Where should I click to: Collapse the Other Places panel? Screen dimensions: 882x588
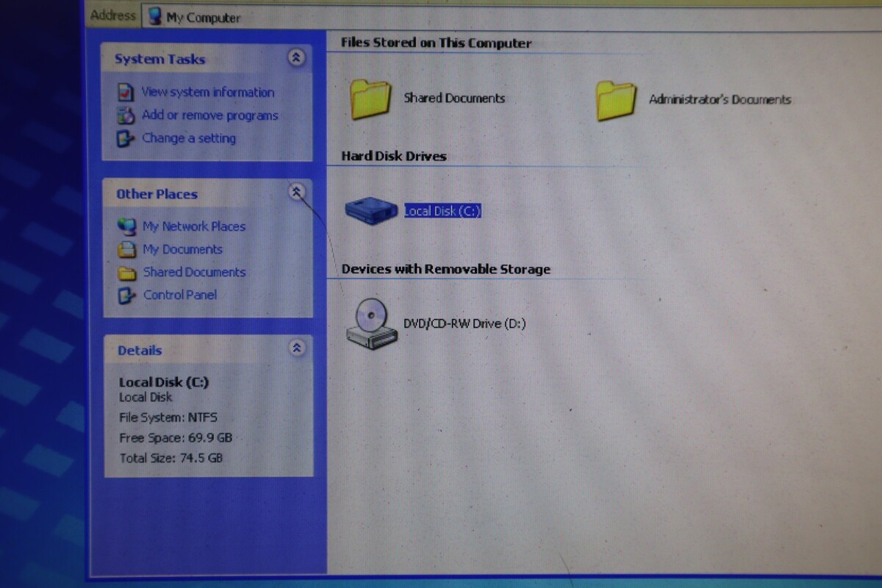296,193
